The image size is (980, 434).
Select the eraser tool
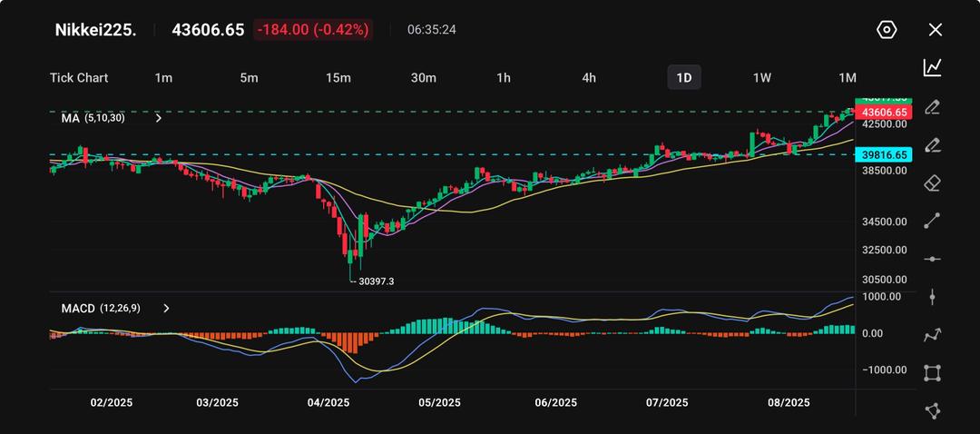(932, 183)
